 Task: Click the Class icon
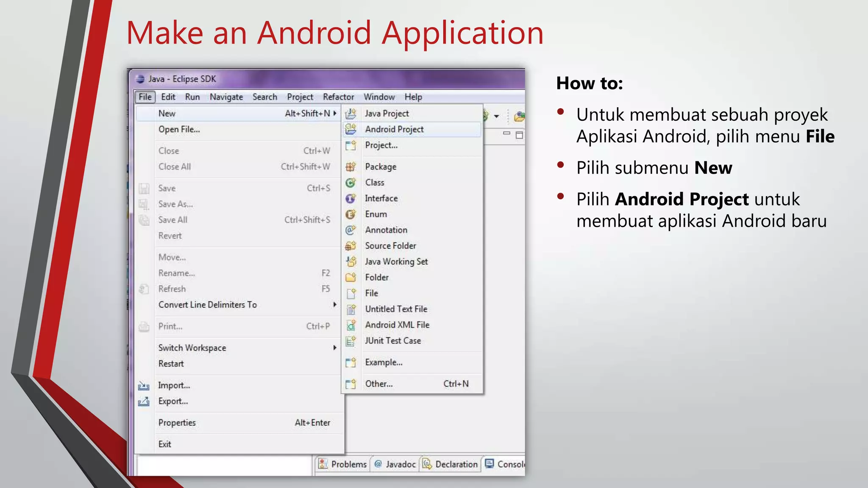click(351, 183)
